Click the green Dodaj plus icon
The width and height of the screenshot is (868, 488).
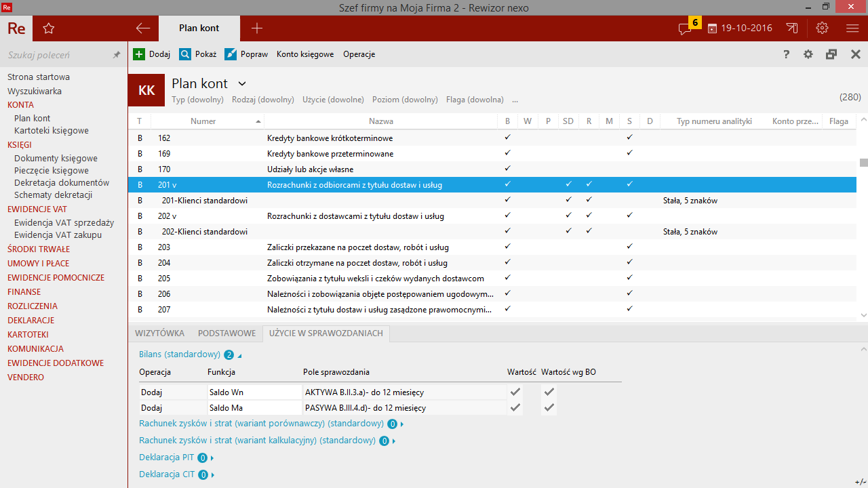(139, 54)
